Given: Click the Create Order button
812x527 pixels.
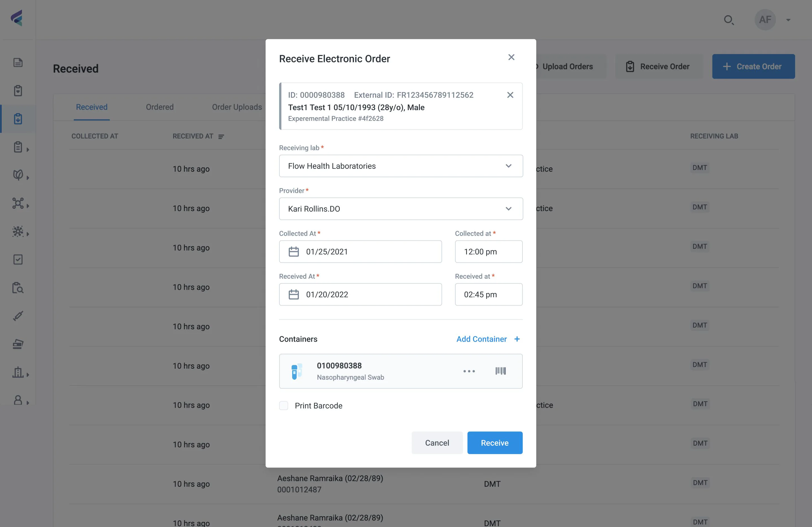Looking at the screenshot, I should coord(753,67).
